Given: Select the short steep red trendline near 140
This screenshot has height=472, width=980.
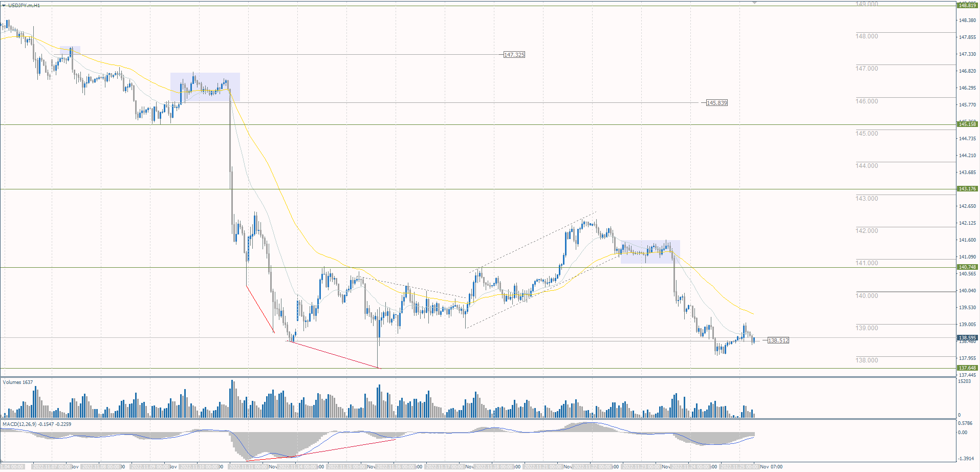Looking at the screenshot, I should pyautogui.click(x=260, y=309).
